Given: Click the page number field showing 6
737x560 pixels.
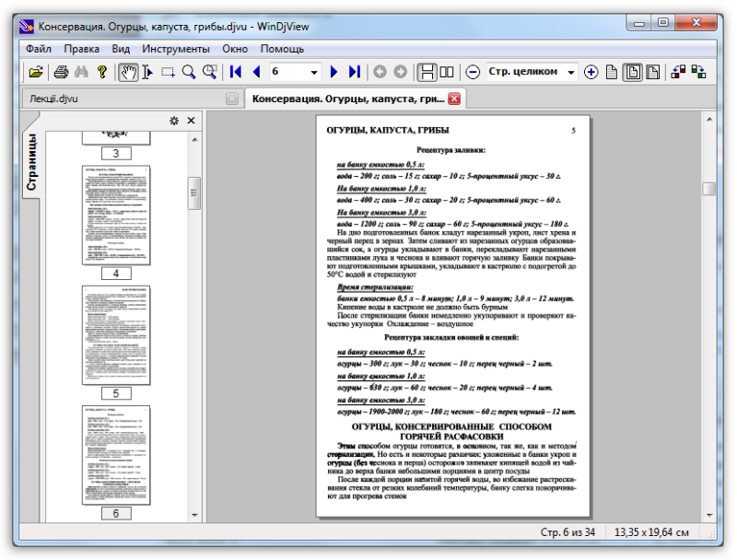Looking at the screenshot, I should tap(288, 72).
